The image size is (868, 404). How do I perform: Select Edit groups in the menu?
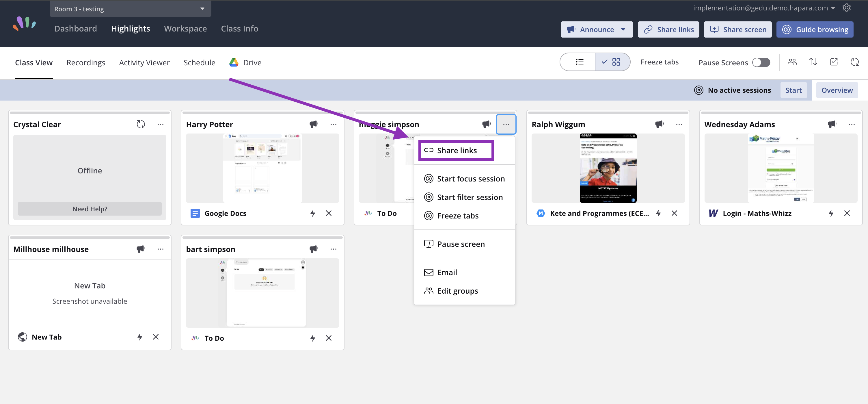(464, 291)
